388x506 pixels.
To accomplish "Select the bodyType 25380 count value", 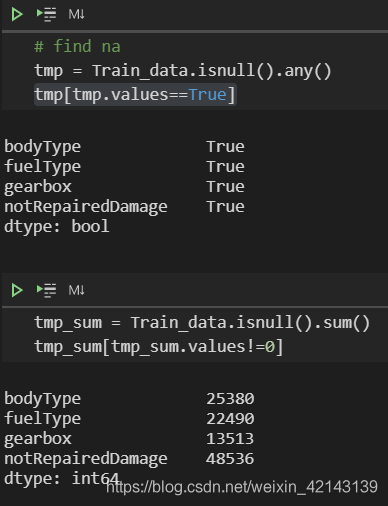I will click(x=230, y=399).
